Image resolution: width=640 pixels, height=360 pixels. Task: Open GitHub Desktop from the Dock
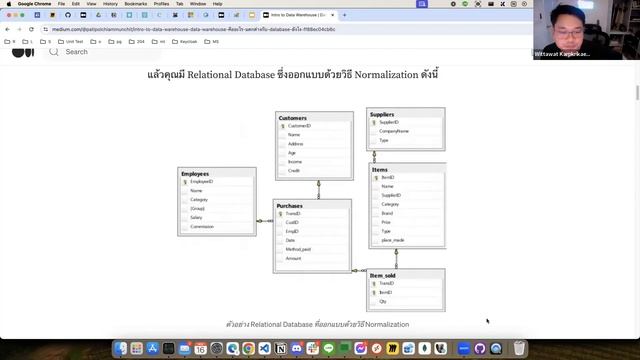[480, 349]
